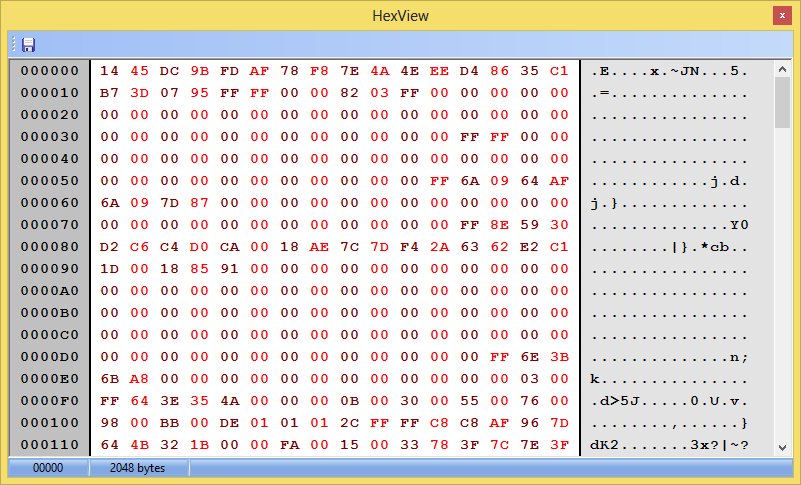Click ASCII text .E....x.~JN...5.
The width and height of the screenshot is (801, 485).
[x=669, y=71]
